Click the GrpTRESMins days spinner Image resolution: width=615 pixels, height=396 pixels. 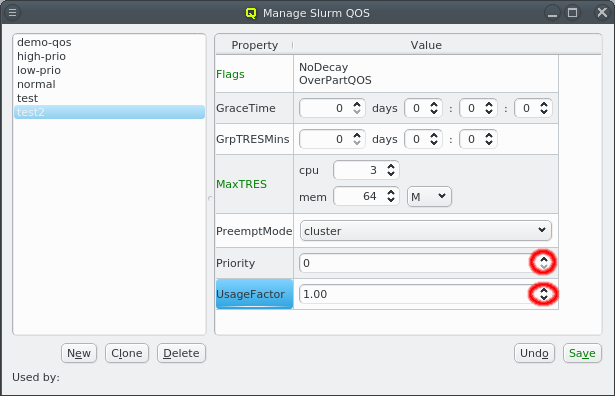tap(332, 139)
